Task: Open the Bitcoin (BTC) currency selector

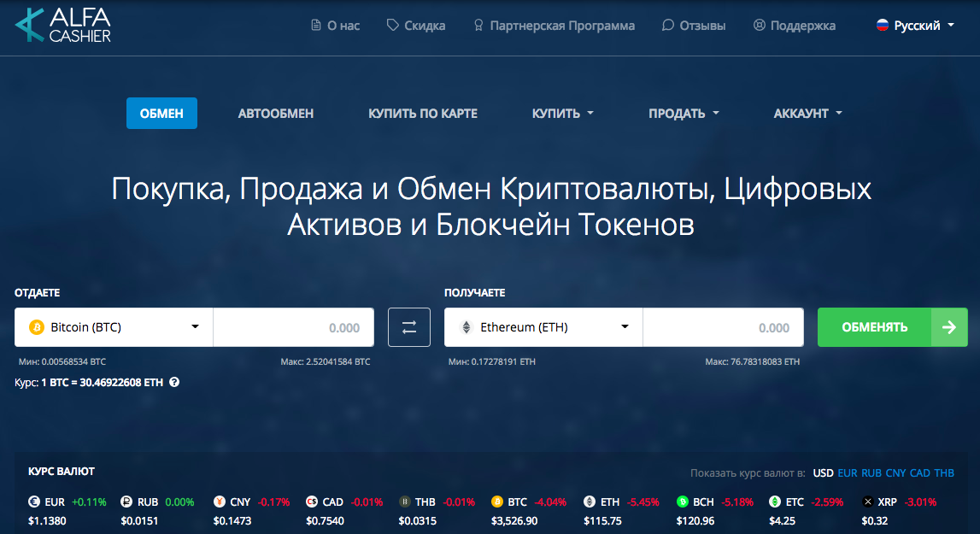Action: (x=114, y=327)
